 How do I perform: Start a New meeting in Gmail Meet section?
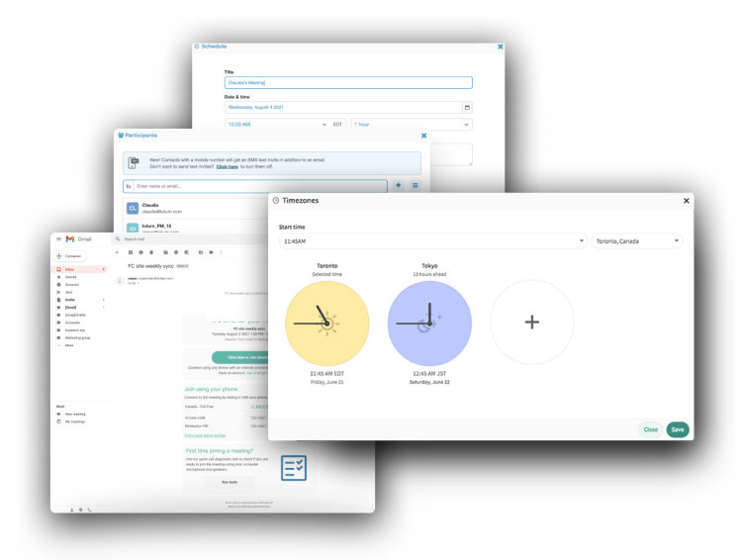[x=75, y=415]
